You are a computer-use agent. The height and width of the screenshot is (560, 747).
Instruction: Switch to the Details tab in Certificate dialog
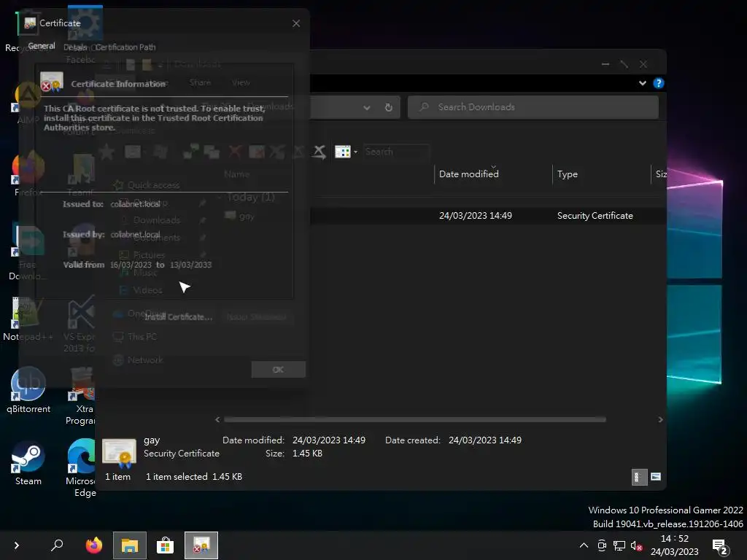75,47
